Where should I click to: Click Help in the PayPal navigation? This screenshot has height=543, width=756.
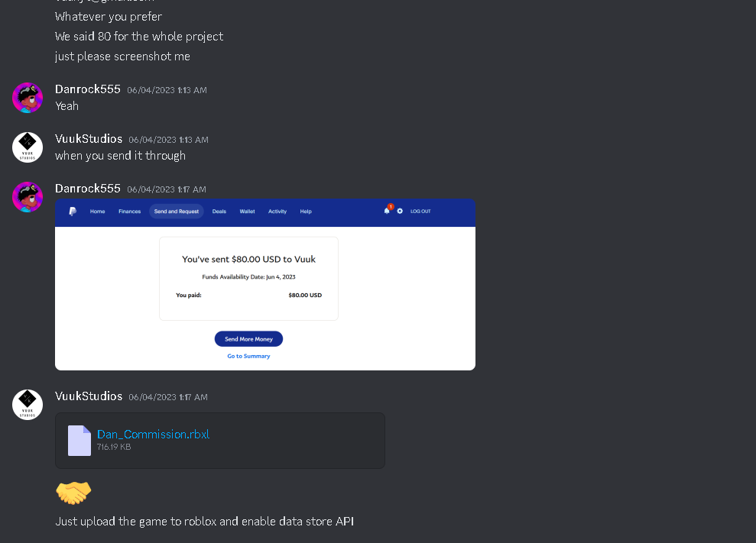(306, 212)
